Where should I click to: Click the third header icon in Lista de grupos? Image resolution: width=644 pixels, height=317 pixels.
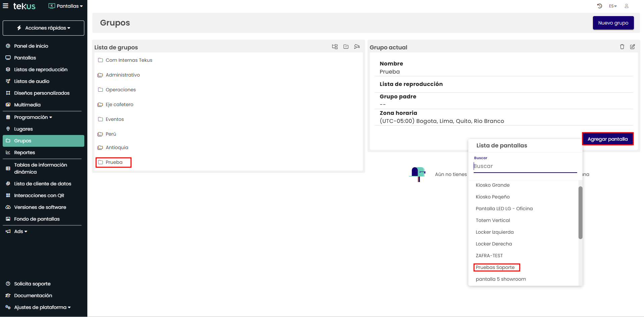pyautogui.click(x=357, y=47)
